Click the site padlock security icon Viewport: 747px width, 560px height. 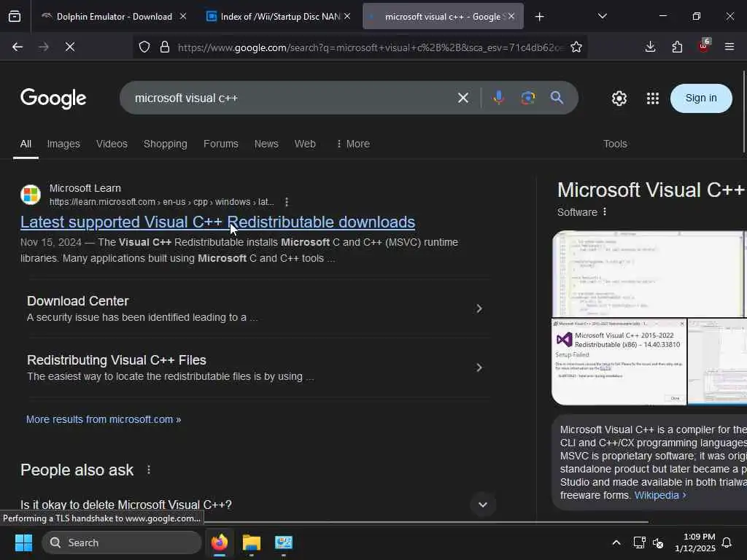click(x=165, y=47)
